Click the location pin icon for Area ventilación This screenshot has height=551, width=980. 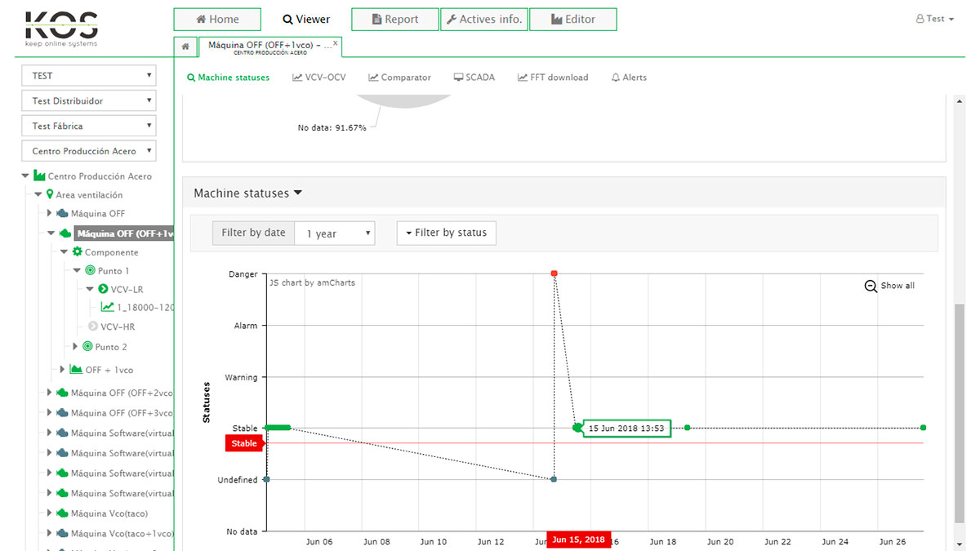[50, 195]
